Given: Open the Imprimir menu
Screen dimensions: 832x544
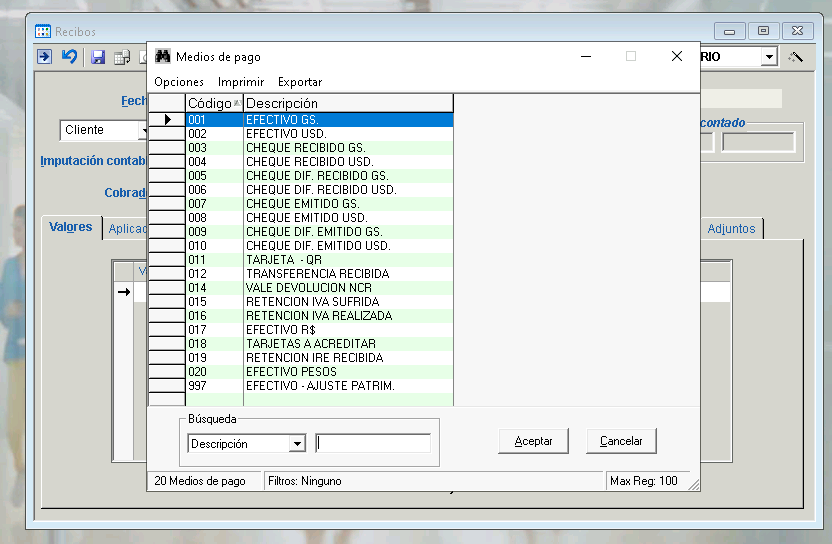Looking at the screenshot, I should 241,82.
